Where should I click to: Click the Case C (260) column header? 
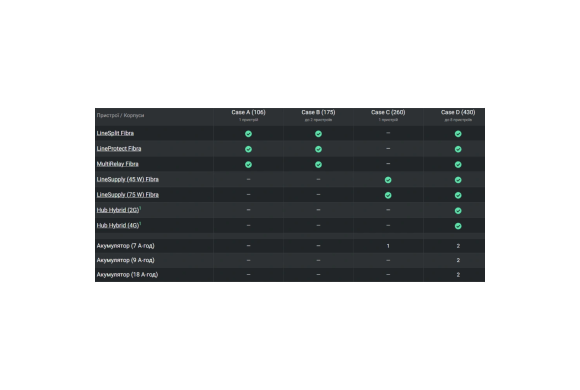tap(388, 112)
